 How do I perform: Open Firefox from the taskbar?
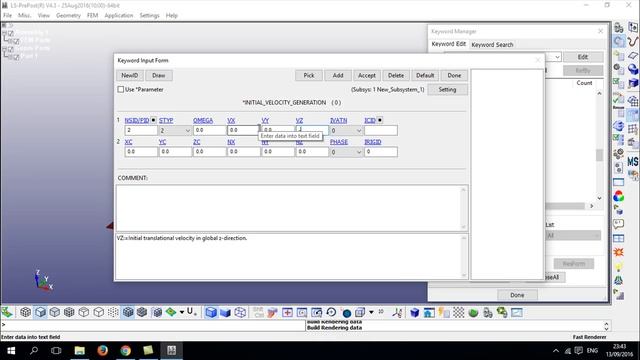(x=102, y=350)
